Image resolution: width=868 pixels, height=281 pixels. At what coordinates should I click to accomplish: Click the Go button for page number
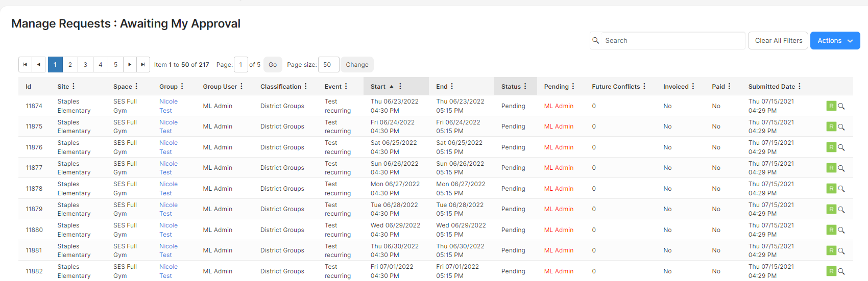pyautogui.click(x=273, y=65)
